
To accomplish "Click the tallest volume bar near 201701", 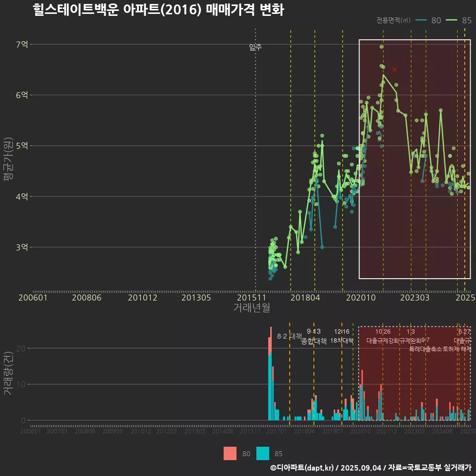I will (271, 373).
